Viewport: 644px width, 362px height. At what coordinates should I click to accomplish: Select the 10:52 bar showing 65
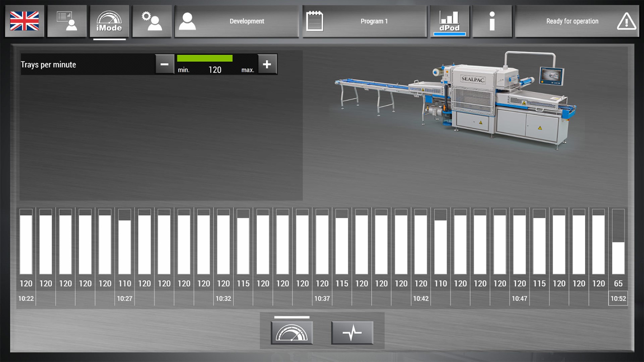click(x=618, y=258)
